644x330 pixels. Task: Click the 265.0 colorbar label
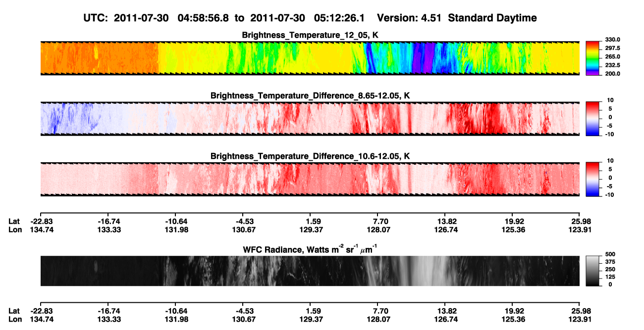pyautogui.click(x=612, y=57)
